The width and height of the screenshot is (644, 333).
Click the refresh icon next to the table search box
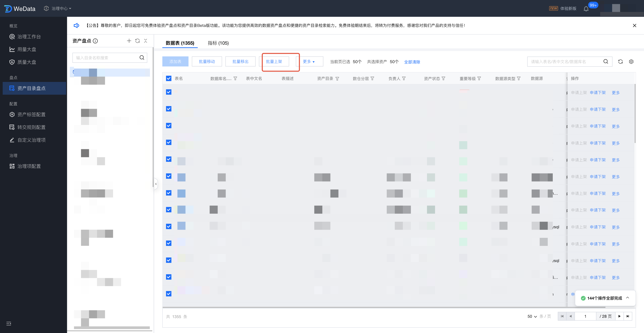click(x=620, y=62)
